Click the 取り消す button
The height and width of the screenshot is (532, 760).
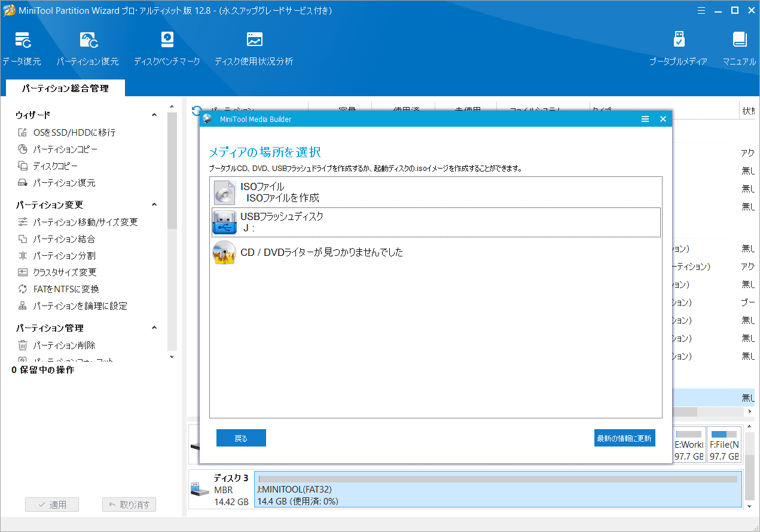point(129,505)
